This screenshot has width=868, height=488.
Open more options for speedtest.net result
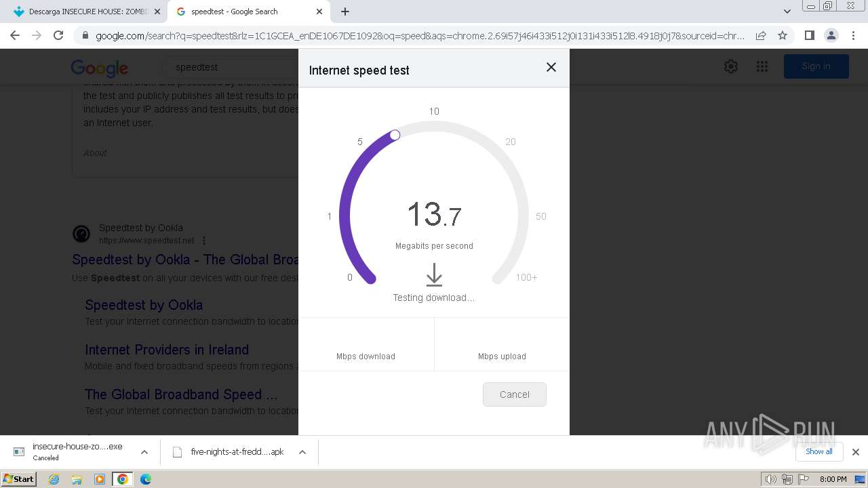pos(204,241)
